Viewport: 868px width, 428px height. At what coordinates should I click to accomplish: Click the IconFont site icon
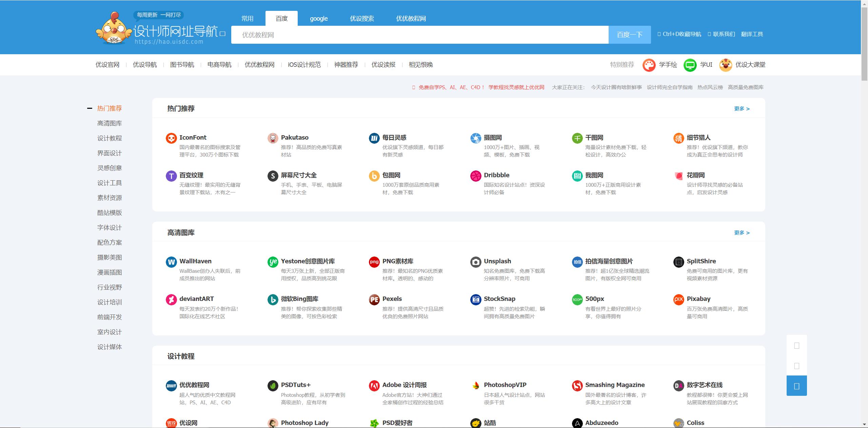point(171,138)
